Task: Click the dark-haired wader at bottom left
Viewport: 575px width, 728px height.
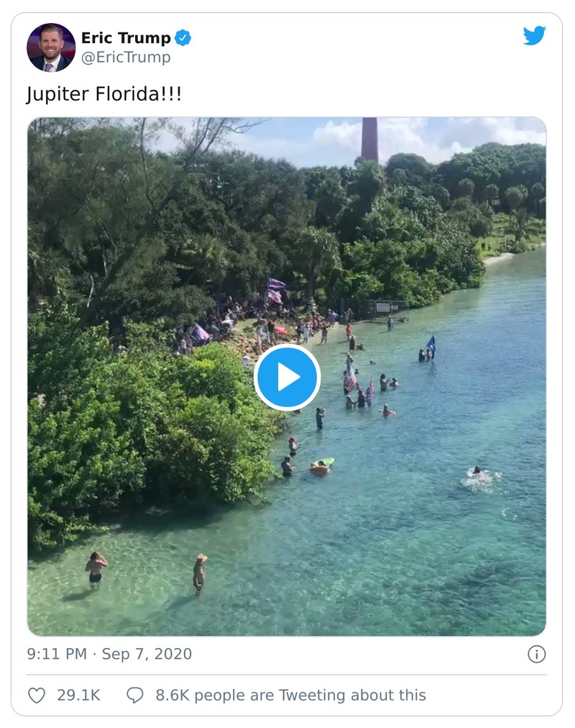Action: [x=96, y=568]
